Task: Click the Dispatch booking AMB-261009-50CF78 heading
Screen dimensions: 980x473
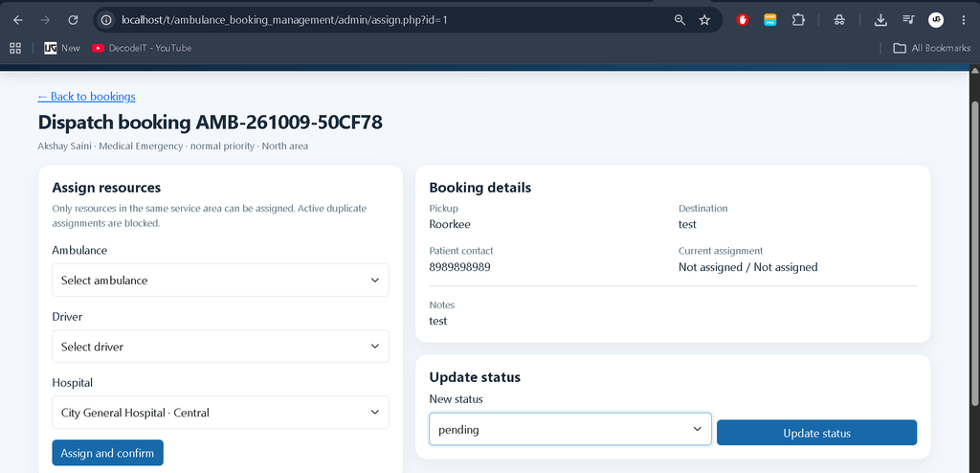Action: point(210,122)
